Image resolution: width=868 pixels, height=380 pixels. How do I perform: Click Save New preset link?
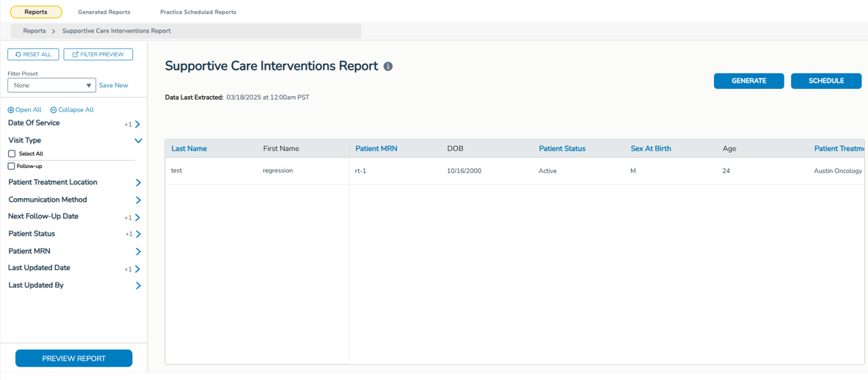click(x=114, y=86)
